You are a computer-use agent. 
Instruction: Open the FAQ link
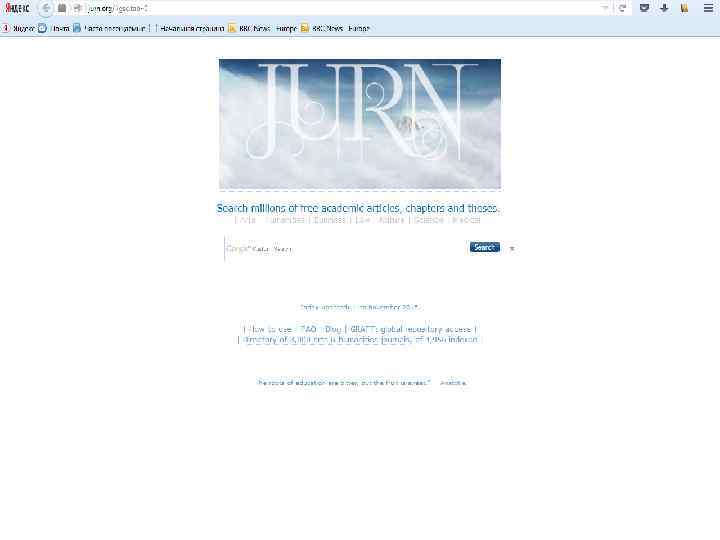[x=308, y=329]
